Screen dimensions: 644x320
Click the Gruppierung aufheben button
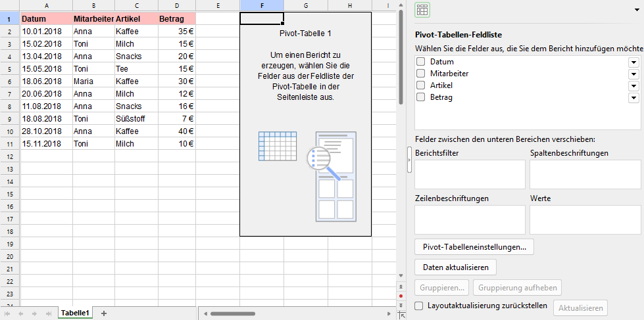pyautogui.click(x=518, y=288)
